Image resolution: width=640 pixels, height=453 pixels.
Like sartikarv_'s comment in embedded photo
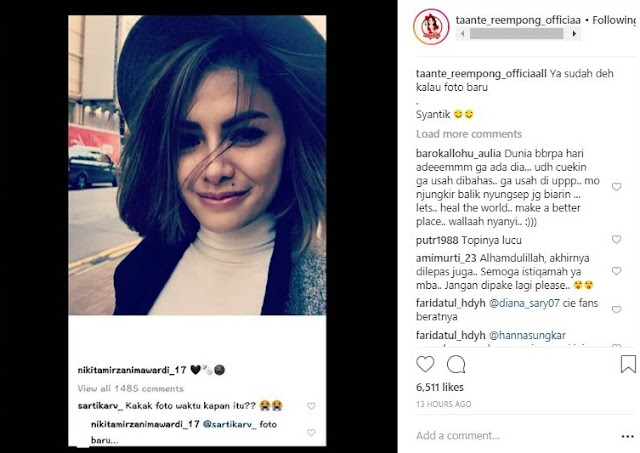(x=311, y=406)
